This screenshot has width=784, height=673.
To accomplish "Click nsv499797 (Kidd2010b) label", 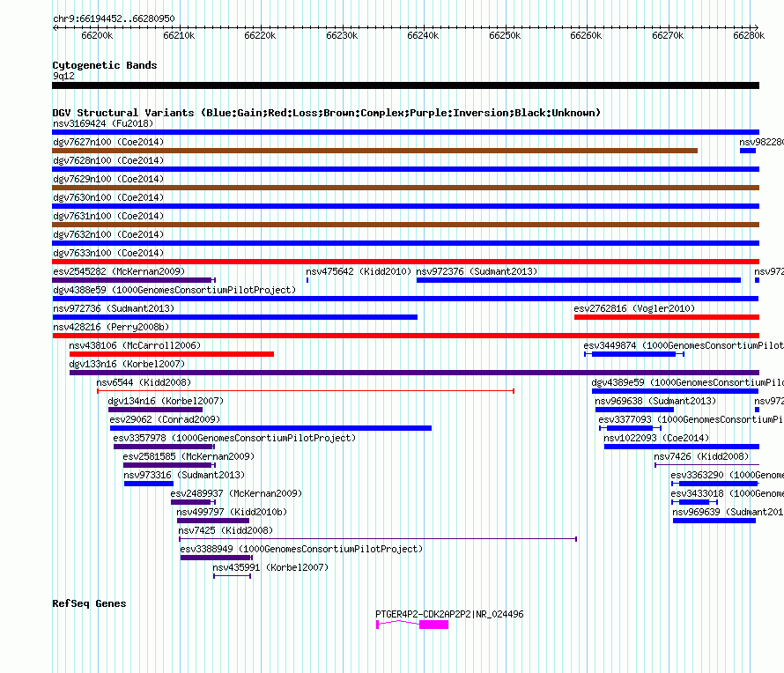I will pyautogui.click(x=232, y=512).
